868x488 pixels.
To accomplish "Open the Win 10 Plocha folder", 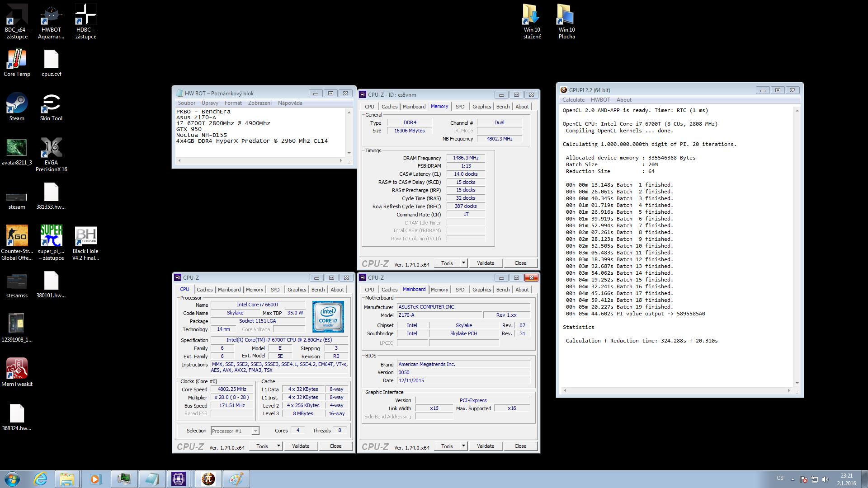I will 566,21.
